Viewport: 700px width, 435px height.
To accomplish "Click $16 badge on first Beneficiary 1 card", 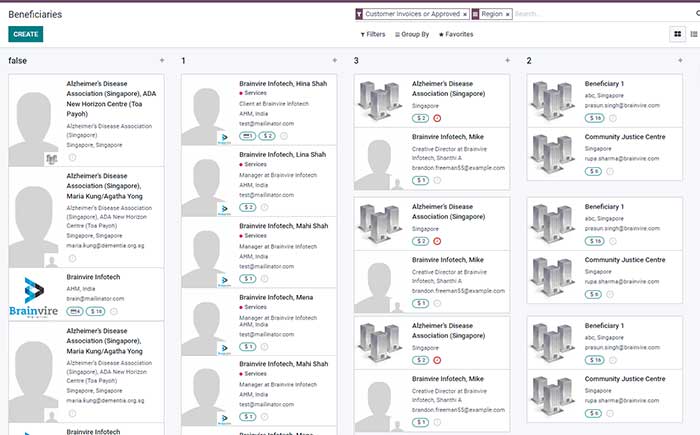I will tap(594, 118).
